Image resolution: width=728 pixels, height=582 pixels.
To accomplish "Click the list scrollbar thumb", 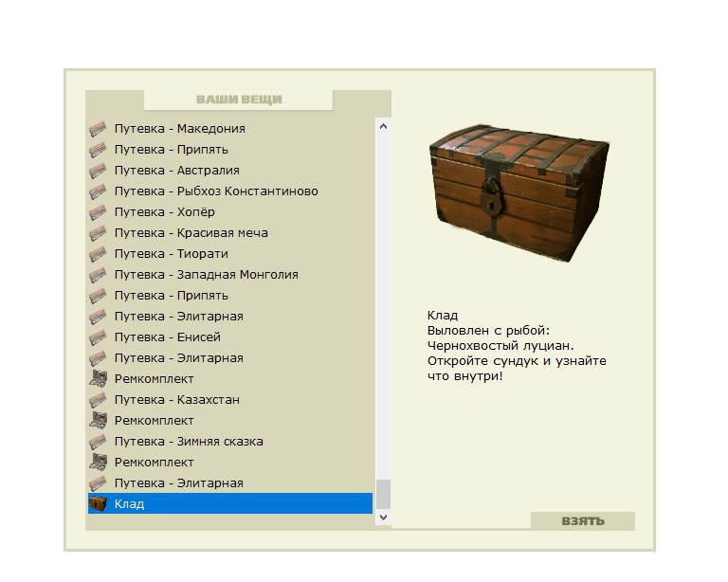I will 383,494.
